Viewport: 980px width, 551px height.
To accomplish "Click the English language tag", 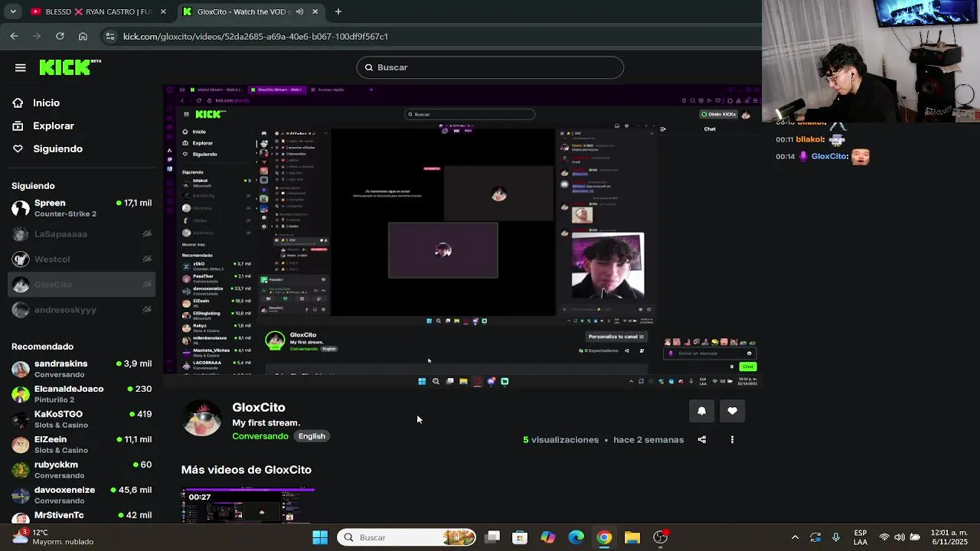I will [x=312, y=436].
